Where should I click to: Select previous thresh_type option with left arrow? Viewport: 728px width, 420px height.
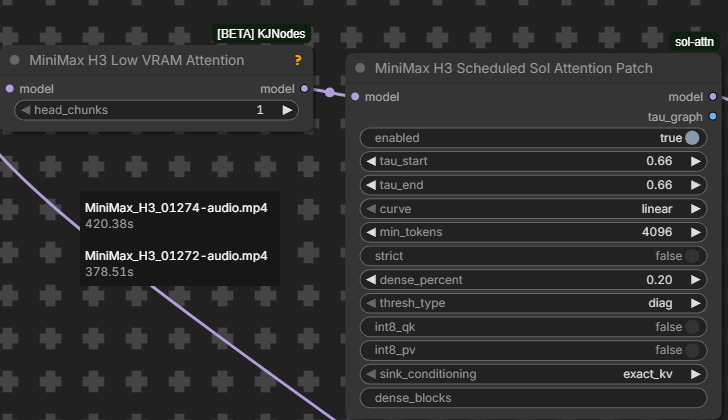pos(371,303)
